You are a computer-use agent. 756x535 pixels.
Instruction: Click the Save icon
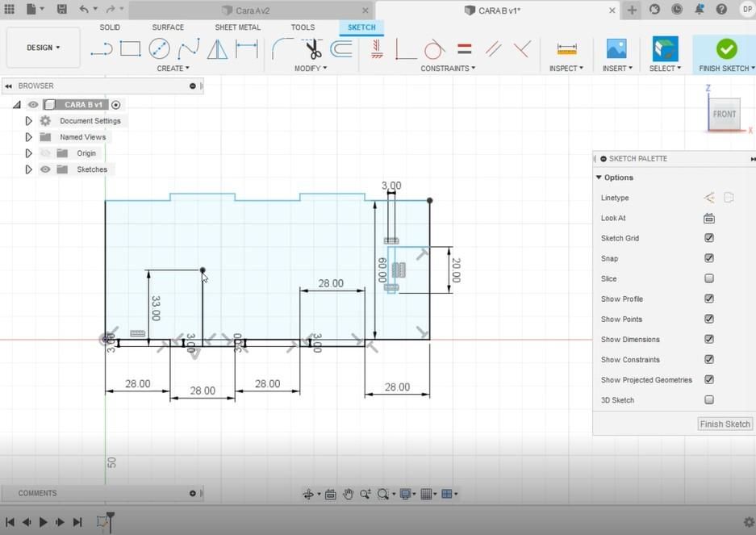(61, 9)
